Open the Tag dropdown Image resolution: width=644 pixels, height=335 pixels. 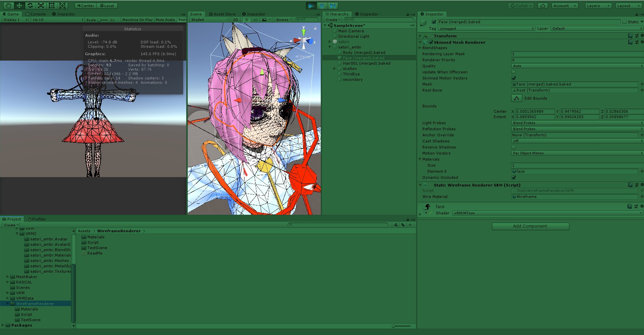click(x=487, y=29)
